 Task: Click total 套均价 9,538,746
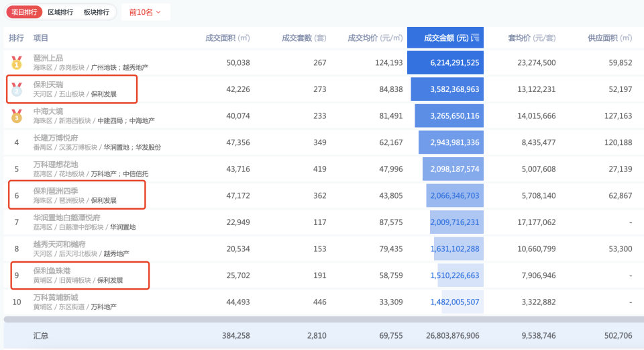pos(539,336)
